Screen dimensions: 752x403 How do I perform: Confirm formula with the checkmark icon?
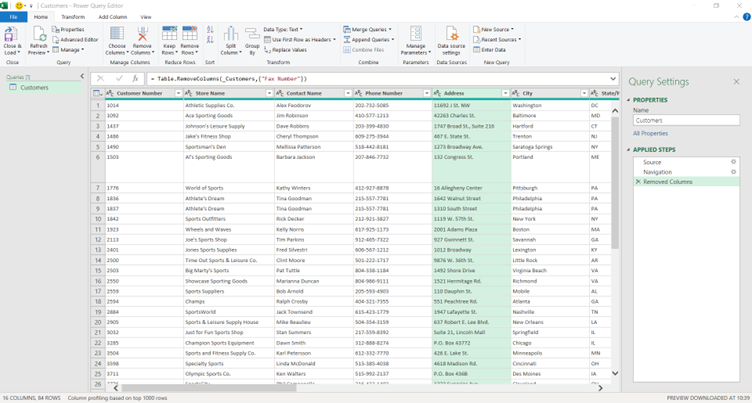(119, 79)
